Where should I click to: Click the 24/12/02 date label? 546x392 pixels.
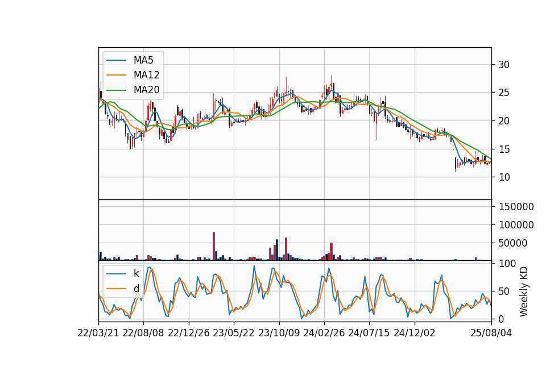(415, 333)
